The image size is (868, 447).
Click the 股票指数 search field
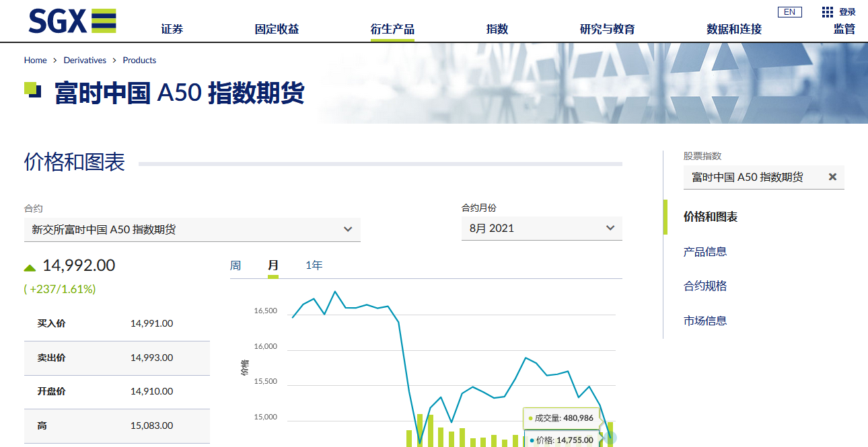pos(764,177)
